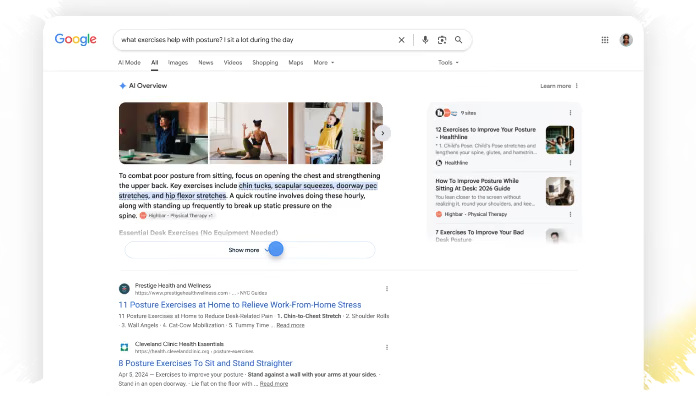Click the source site icons cluster
This screenshot has width=696, height=398.
coord(446,113)
